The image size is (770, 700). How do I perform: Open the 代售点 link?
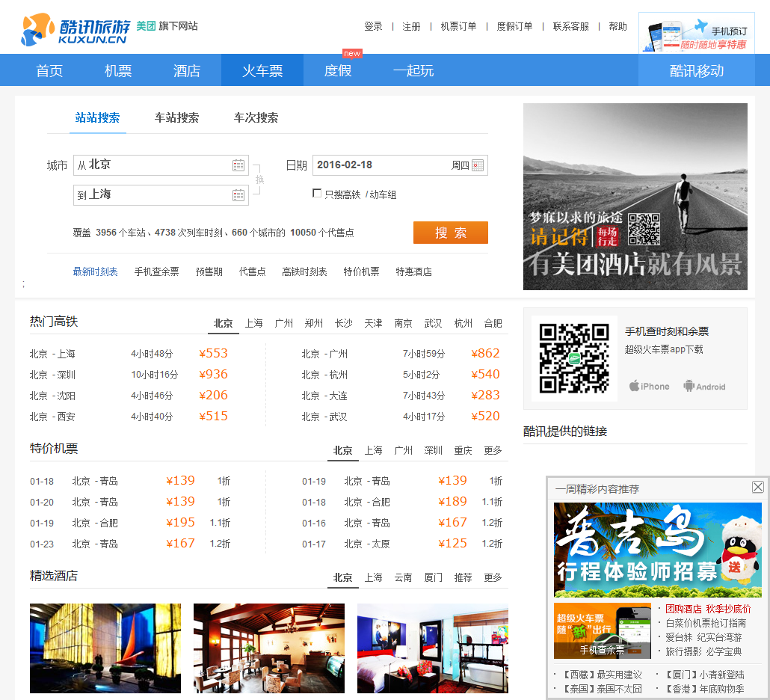point(253,271)
